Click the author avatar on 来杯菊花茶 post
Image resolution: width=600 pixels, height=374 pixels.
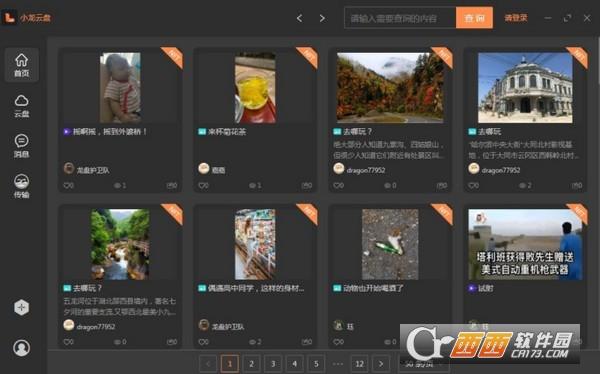click(204, 168)
